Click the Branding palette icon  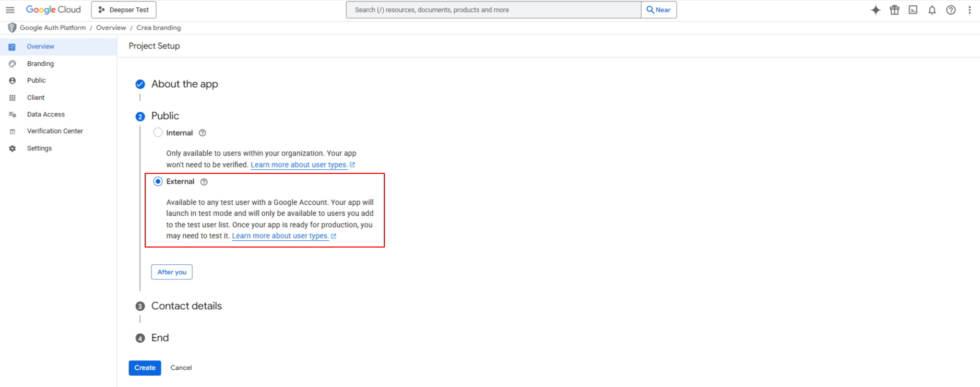click(12, 64)
